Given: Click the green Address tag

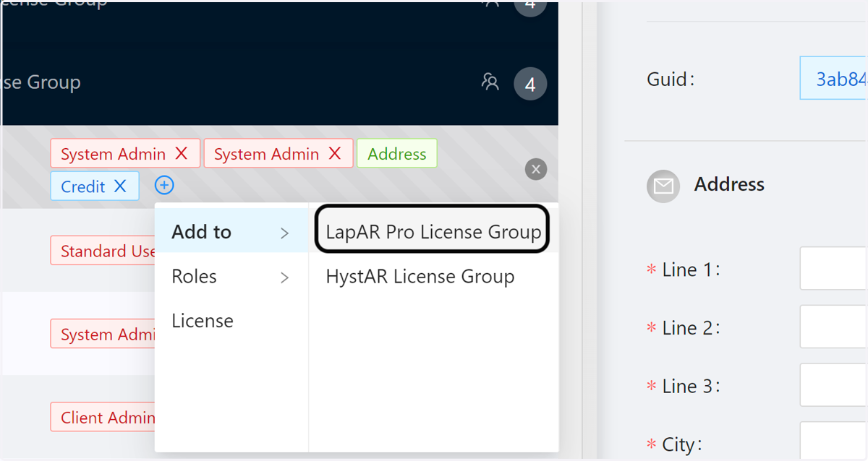Looking at the screenshot, I should pos(397,153).
